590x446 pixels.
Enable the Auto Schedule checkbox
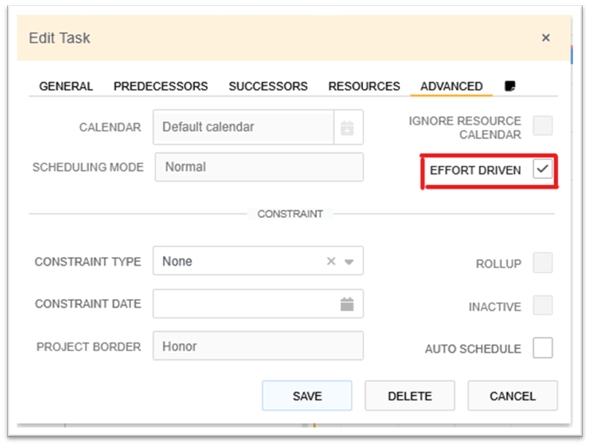(543, 348)
